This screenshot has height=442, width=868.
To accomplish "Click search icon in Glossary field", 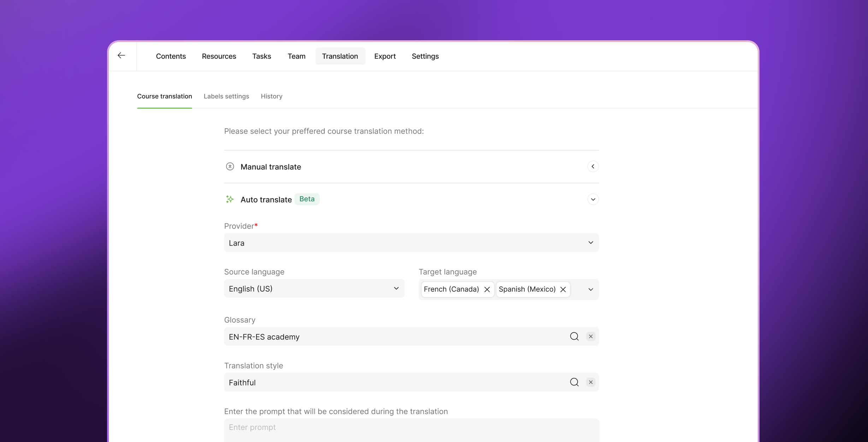I will 574,336.
